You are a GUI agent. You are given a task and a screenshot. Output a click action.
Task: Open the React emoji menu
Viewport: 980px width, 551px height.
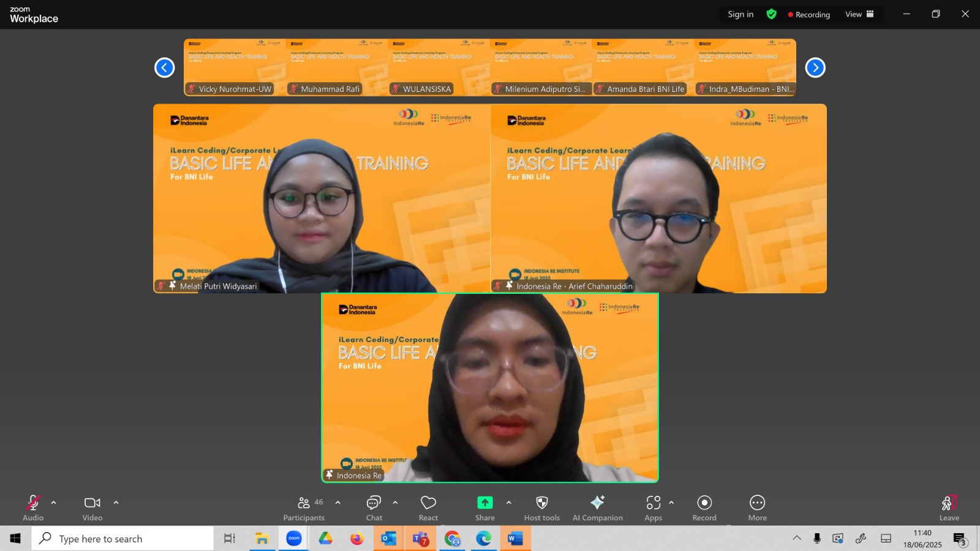click(x=428, y=508)
